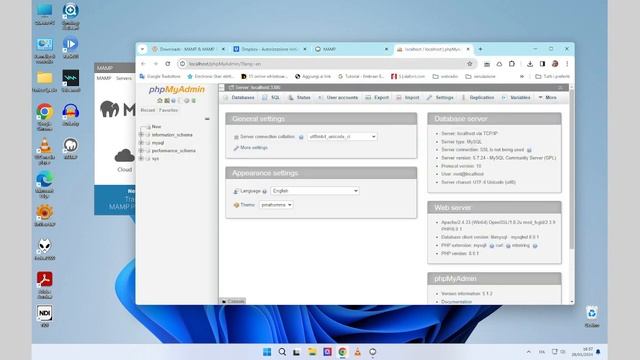640x360 pixels.
Task: Open the User accounts tab
Action: pos(338,98)
